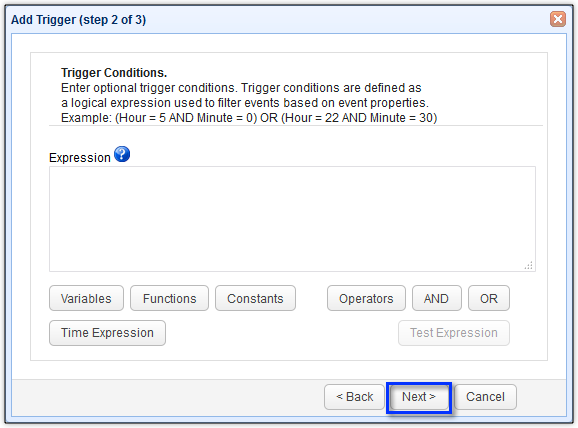578x428 pixels.
Task: Go back to the previous step
Action: (355, 397)
